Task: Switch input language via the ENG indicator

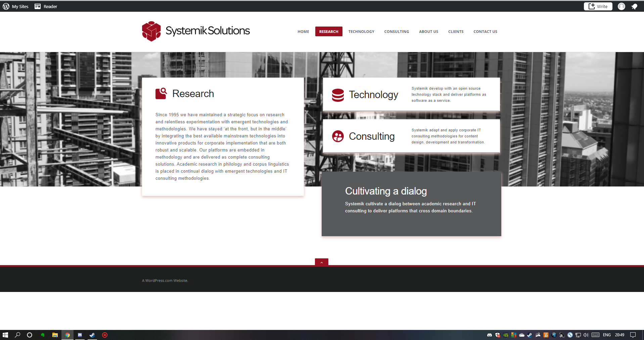Action: point(607,335)
